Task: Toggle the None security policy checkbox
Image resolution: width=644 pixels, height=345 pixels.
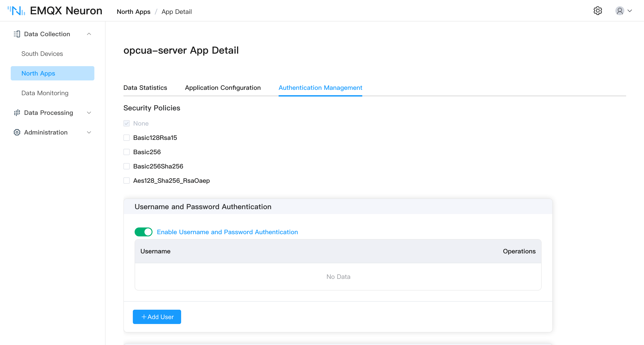Action: point(127,123)
